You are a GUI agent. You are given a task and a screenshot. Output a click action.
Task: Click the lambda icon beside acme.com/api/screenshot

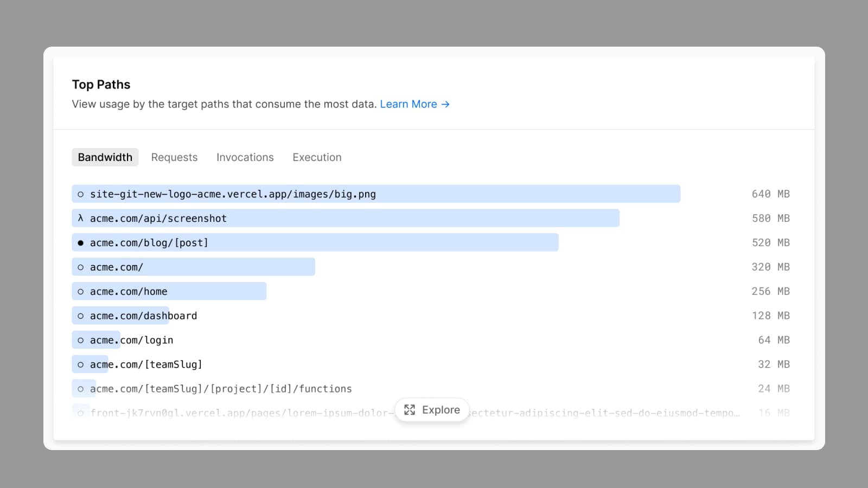(x=80, y=218)
